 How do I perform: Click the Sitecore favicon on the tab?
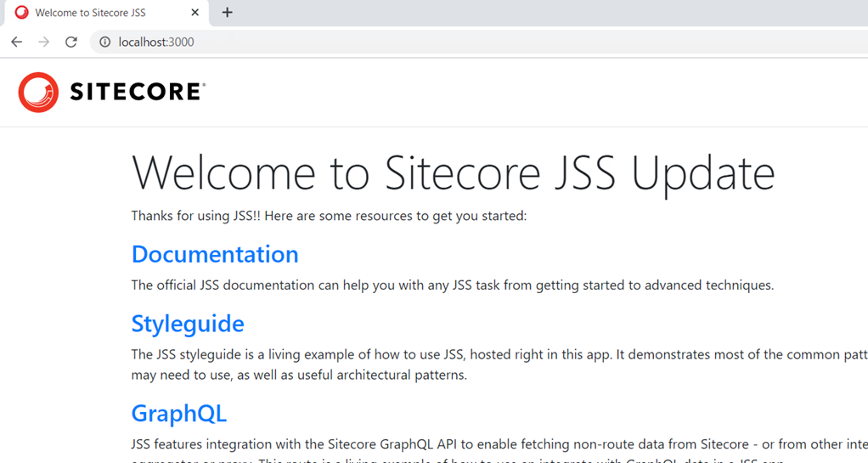pos(21,12)
